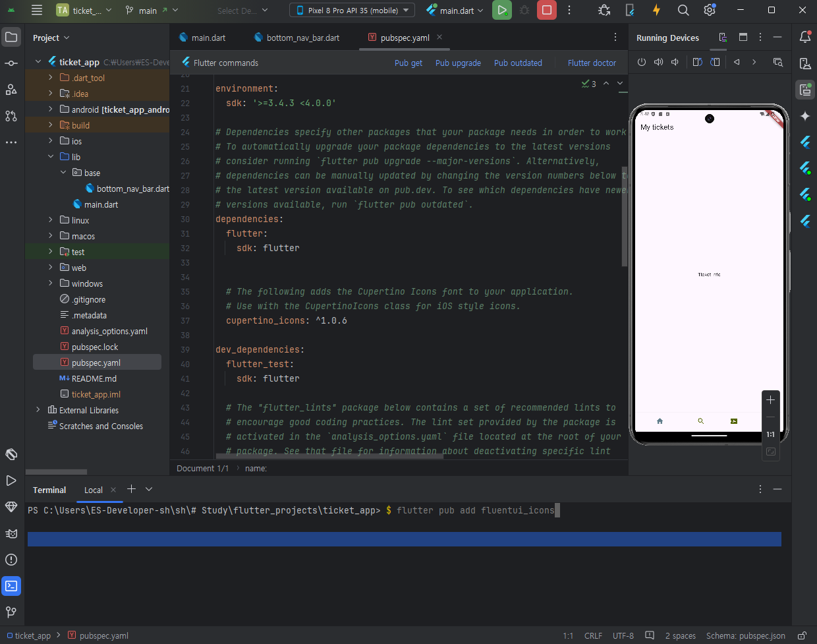This screenshot has width=817, height=644.
Task: Toggle file read-only lock in status bar
Action: [802, 635]
